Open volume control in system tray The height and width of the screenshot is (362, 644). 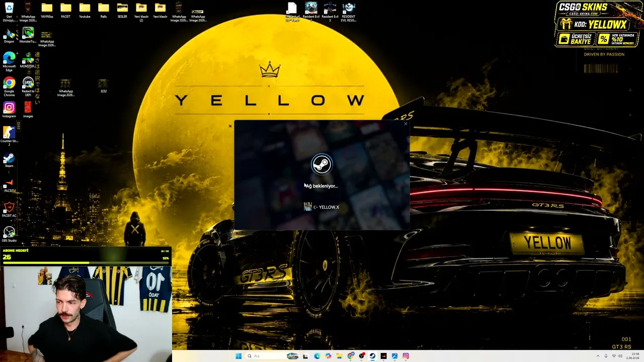pyautogui.click(x=621, y=356)
